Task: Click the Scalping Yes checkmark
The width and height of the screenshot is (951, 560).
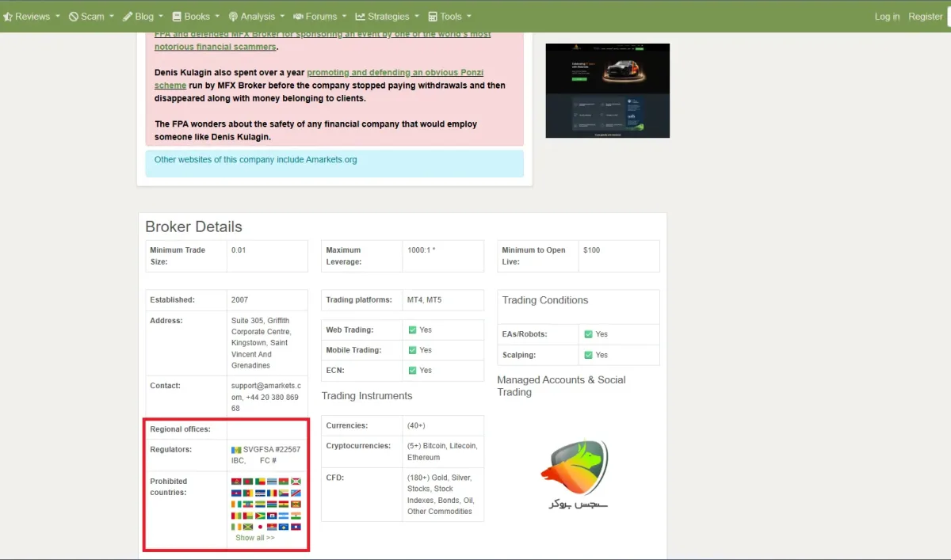Action: (x=589, y=355)
